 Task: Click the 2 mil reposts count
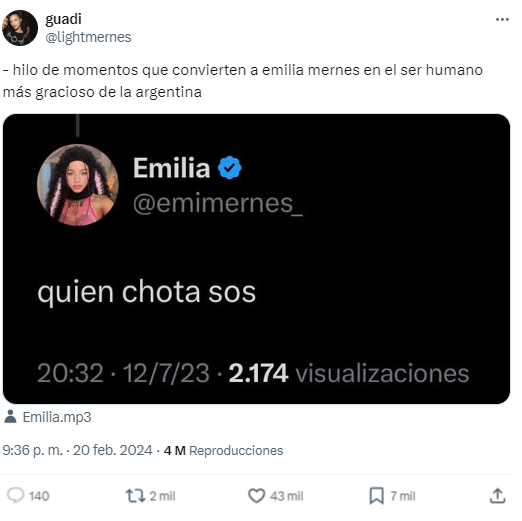162,496
